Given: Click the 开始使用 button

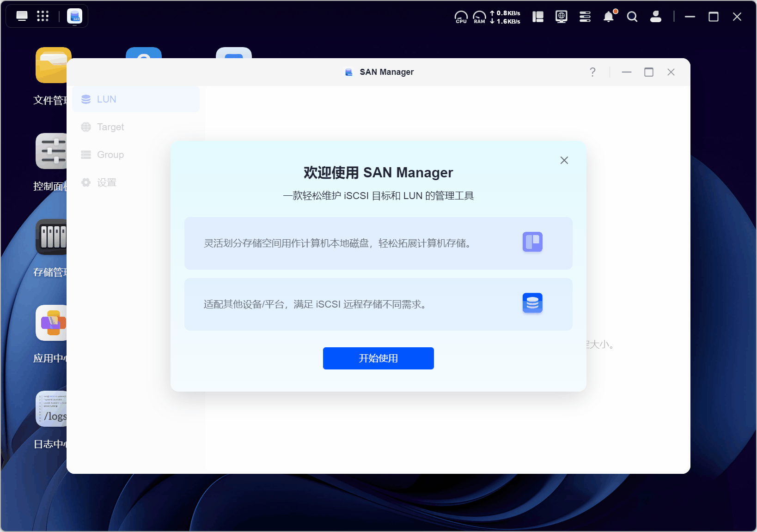Looking at the screenshot, I should click(378, 358).
